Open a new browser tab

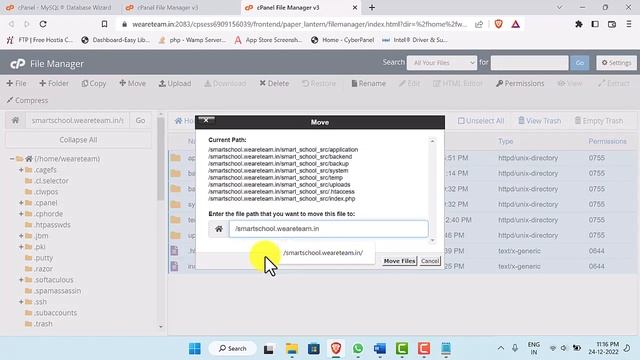pos(372,7)
